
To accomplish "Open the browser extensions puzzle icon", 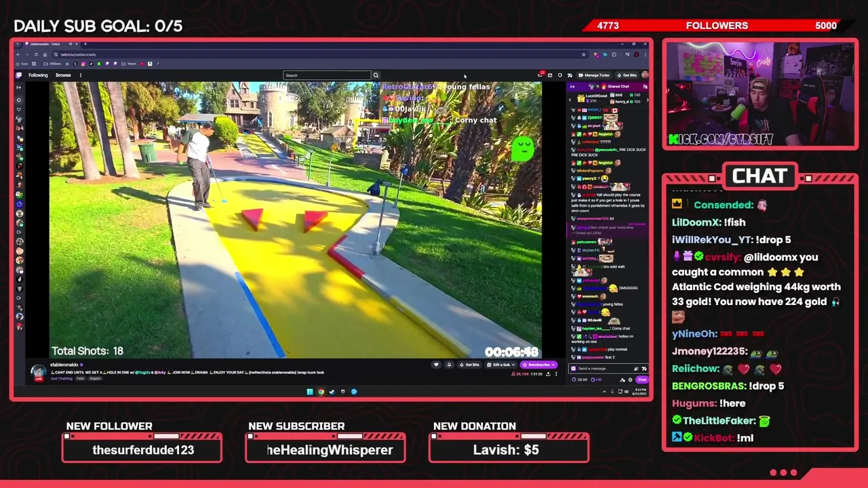I will coord(614,54).
